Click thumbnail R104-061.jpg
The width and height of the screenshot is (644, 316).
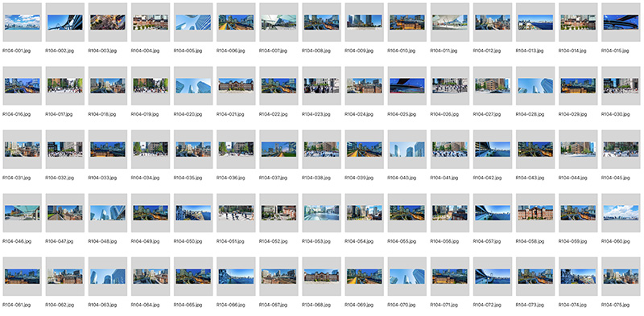[x=23, y=276]
